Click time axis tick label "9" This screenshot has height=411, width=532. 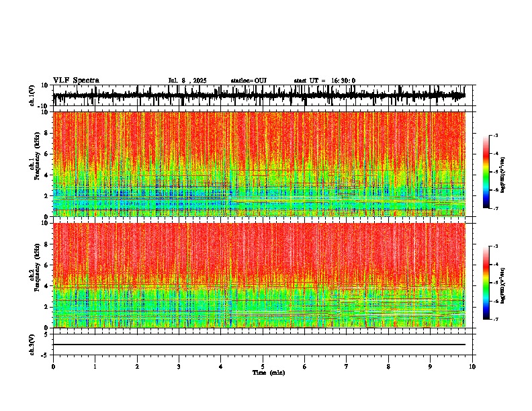(430, 367)
